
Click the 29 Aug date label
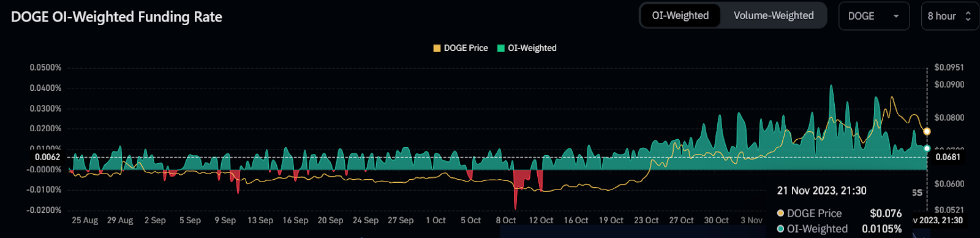[x=120, y=220]
